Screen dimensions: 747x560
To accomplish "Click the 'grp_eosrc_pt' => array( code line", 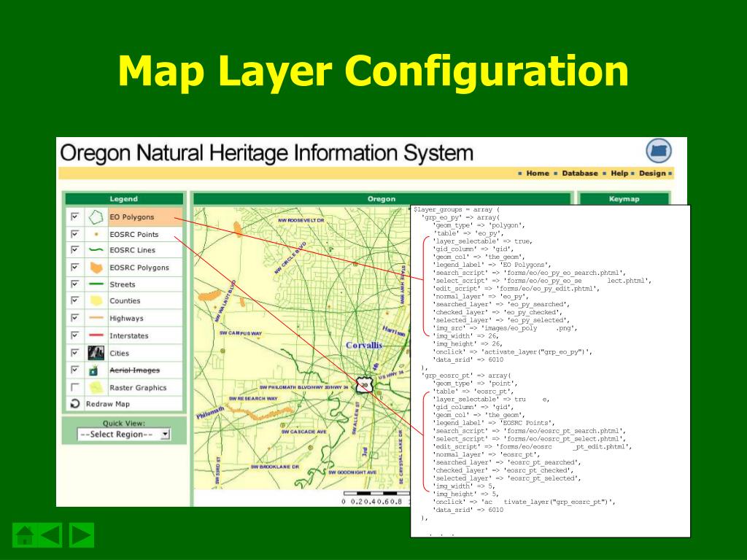I will [465, 376].
